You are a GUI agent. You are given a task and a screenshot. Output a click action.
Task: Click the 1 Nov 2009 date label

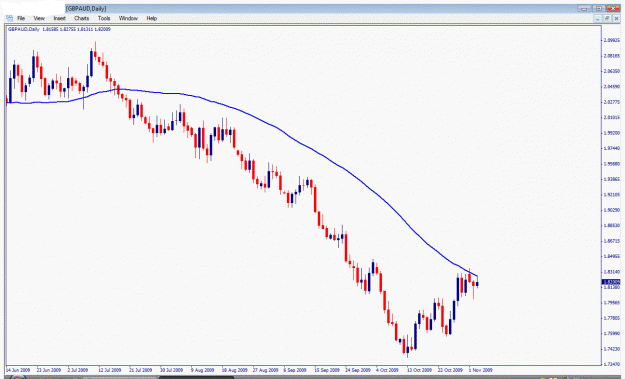481,370
